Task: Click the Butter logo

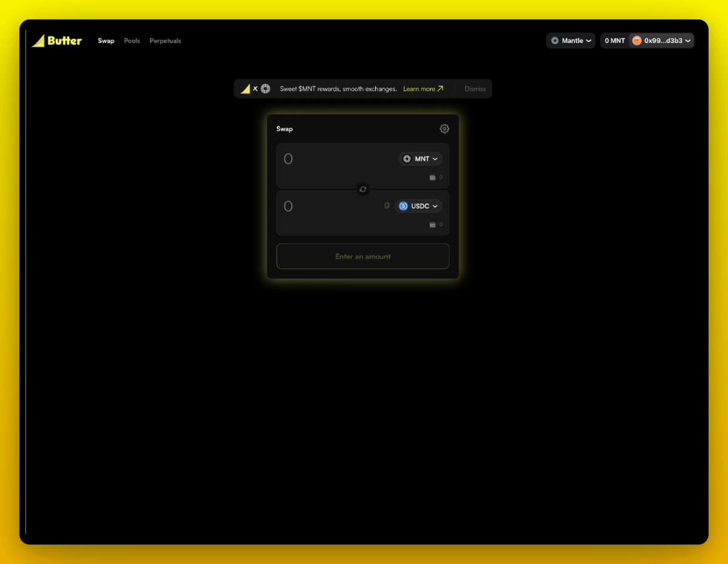Action: tap(56, 41)
